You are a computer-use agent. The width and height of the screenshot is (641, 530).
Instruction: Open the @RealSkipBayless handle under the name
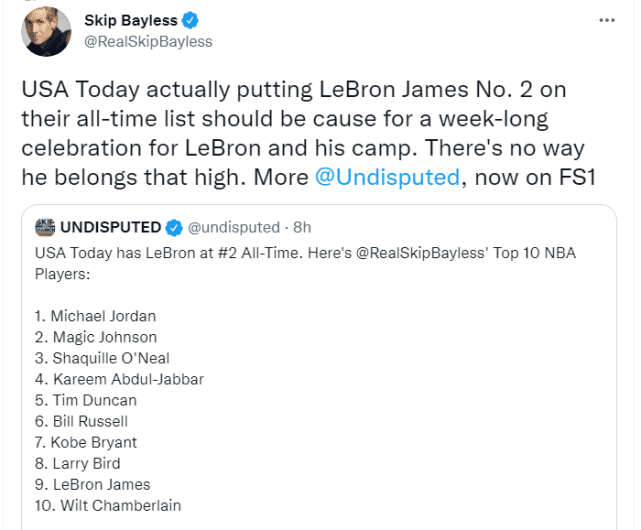[x=150, y=41]
